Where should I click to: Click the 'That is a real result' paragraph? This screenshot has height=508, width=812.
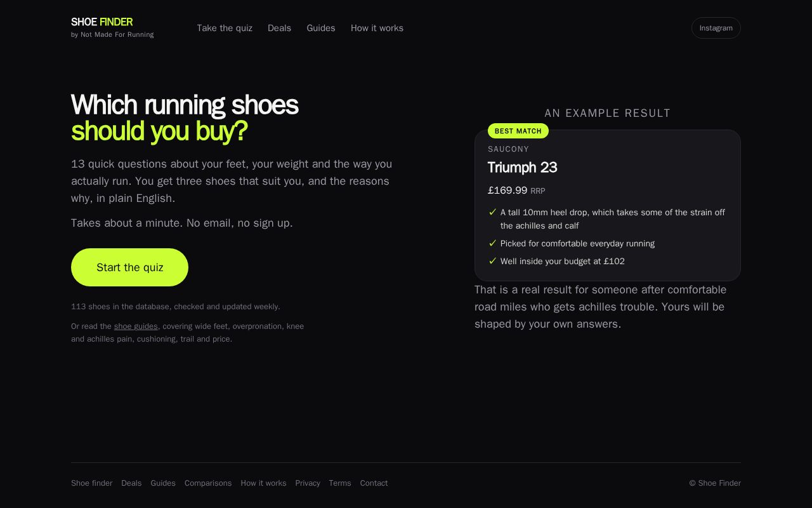pos(600,307)
